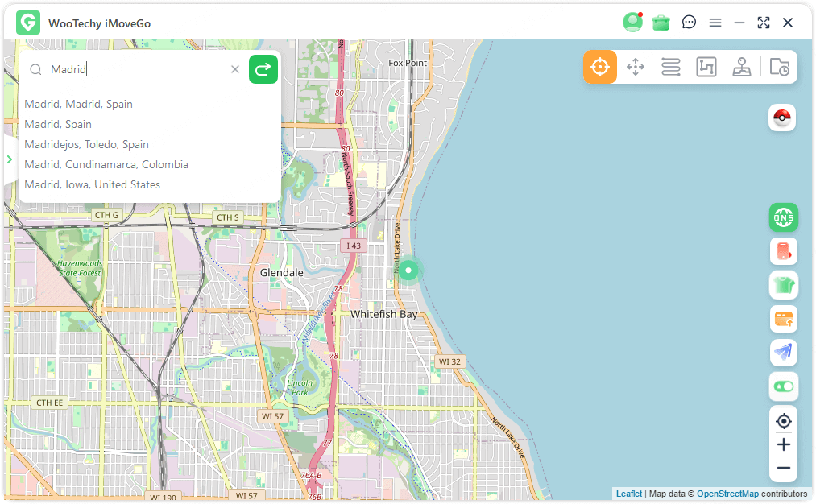Image resolution: width=816 pixels, height=504 pixels.
Task: Expand the left side panel arrow
Action: pos(10,159)
